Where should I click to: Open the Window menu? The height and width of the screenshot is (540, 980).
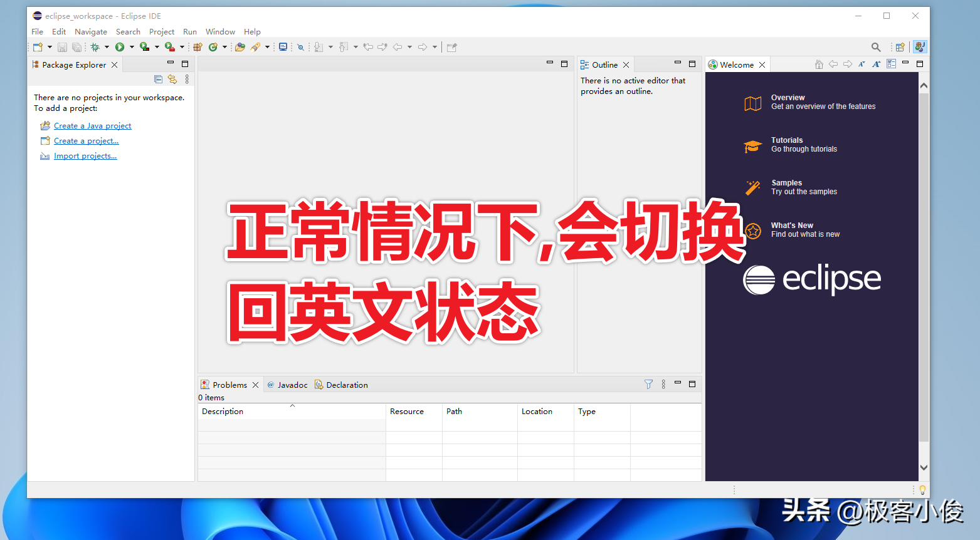[220, 31]
